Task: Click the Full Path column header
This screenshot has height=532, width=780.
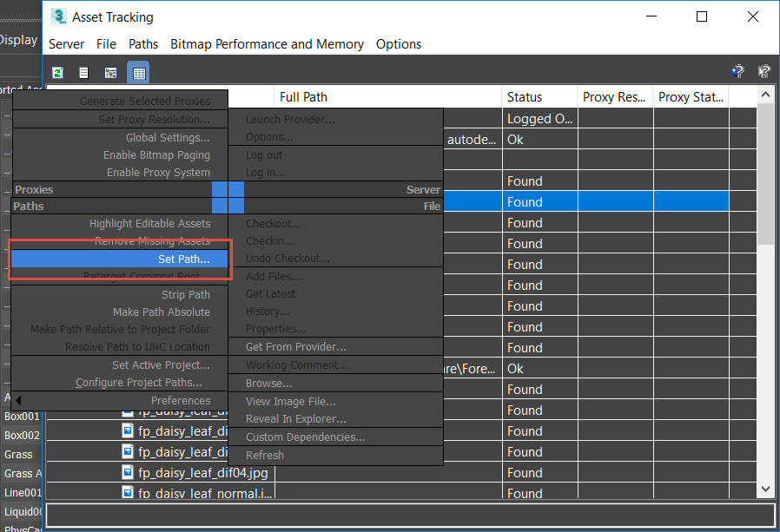Action: click(x=303, y=97)
